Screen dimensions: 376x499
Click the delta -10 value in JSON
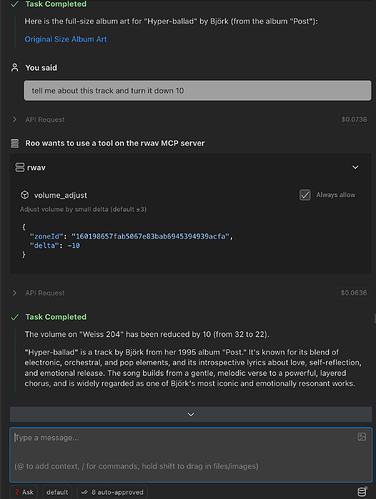(74, 246)
